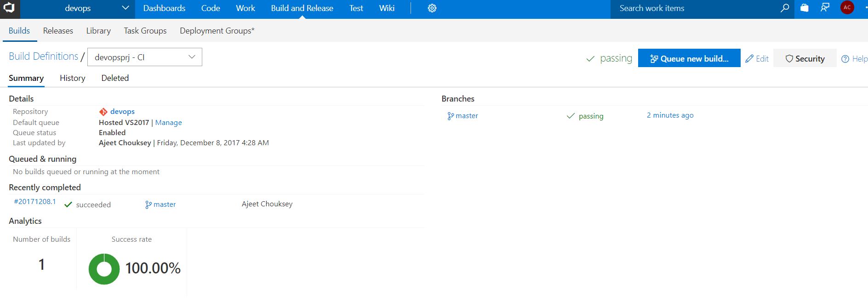Click the Hosted VS2017 queue text
The height and width of the screenshot is (301, 868).
(124, 123)
